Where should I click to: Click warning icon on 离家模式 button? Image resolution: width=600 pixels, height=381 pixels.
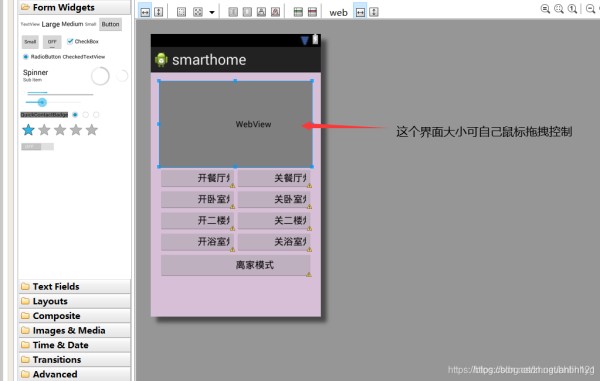[x=309, y=274]
